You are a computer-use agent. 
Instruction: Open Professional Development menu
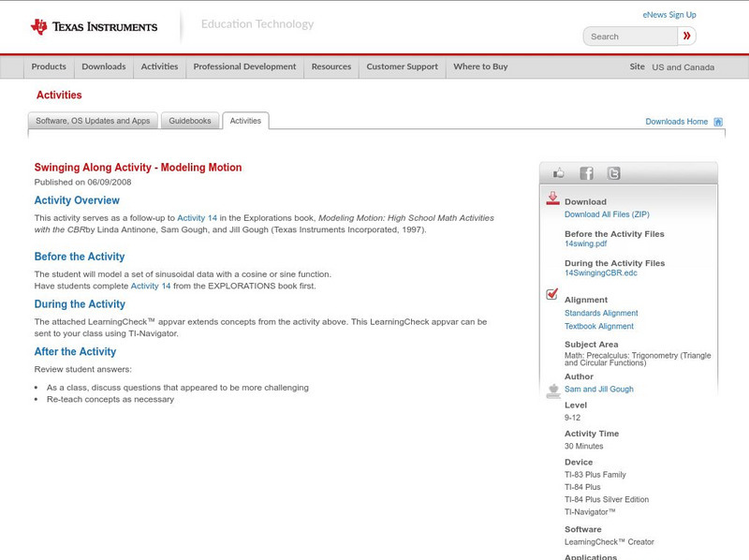tap(244, 66)
